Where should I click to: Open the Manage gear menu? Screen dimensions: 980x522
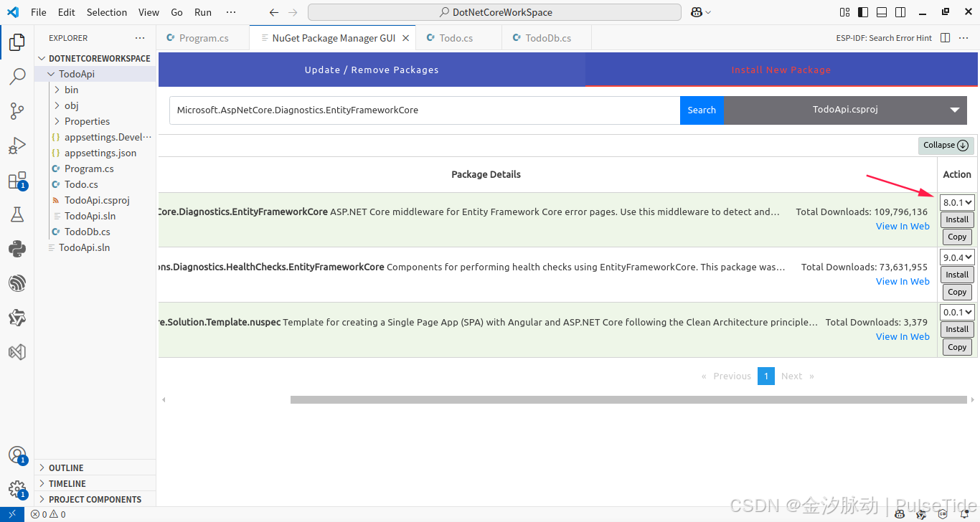click(x=17, y=490)
